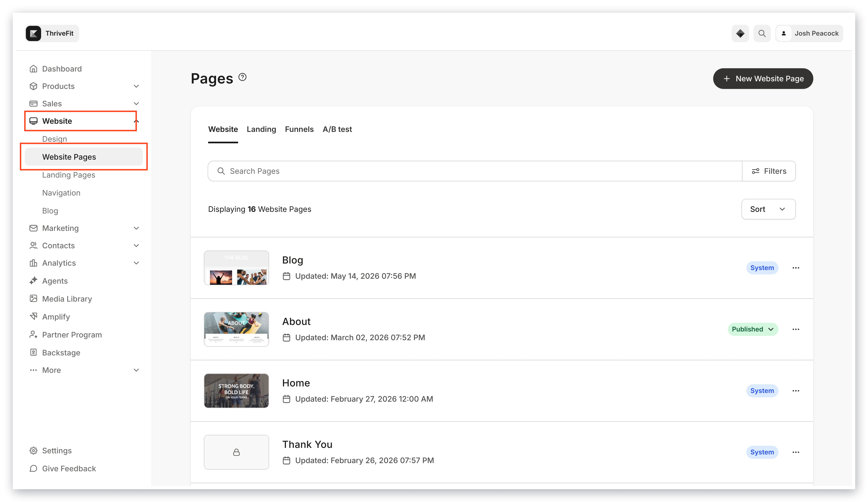Expand the Marketing menu chevron

coord(136,228)
